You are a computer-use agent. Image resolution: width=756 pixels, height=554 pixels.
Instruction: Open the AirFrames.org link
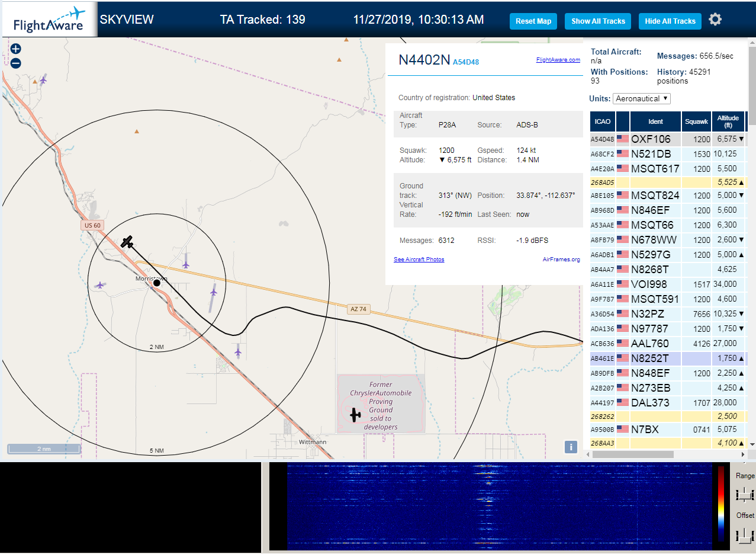click(561, 259)
